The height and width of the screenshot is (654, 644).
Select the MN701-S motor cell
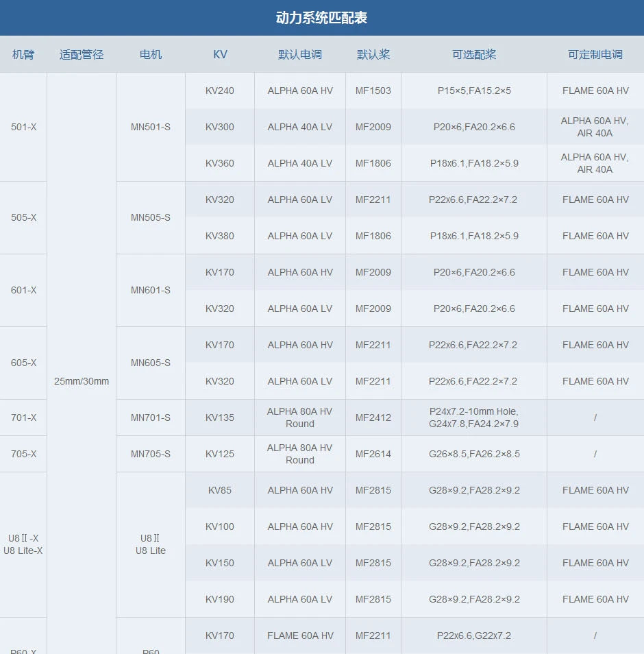(x=151, y=417)
